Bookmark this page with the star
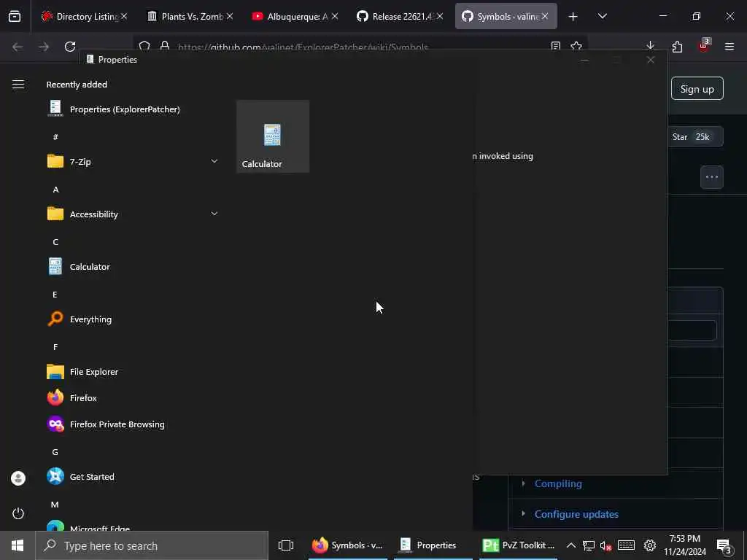The height and width of the screenshot is (560, 747). [576, 46]
